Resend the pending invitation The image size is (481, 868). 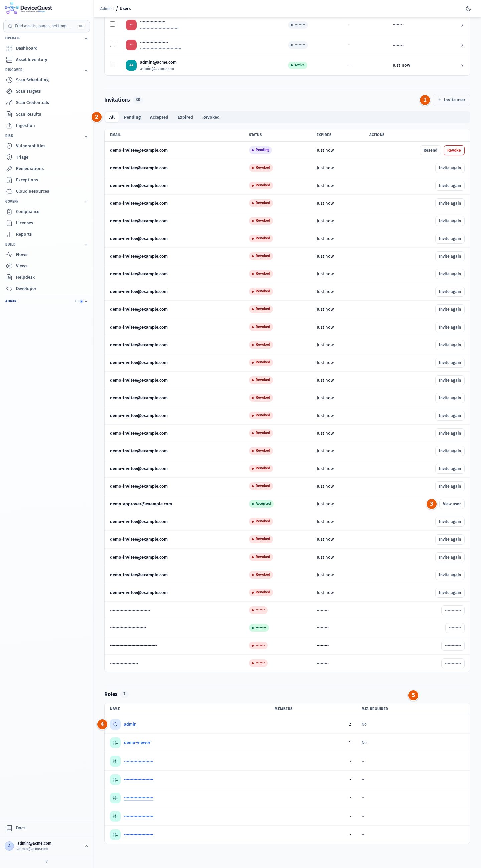pyautogui.click(x=430, y=150)
